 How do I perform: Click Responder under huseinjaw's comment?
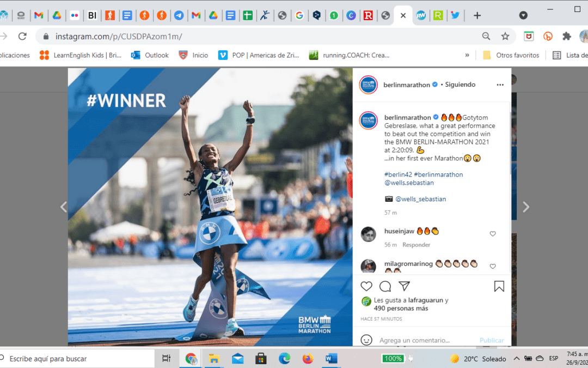416,245
